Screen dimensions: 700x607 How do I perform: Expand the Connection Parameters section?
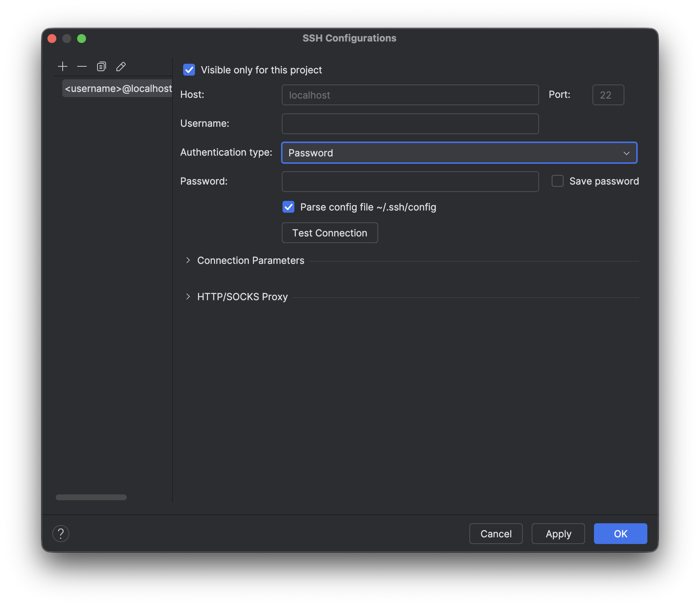click(x=188, y=260)
